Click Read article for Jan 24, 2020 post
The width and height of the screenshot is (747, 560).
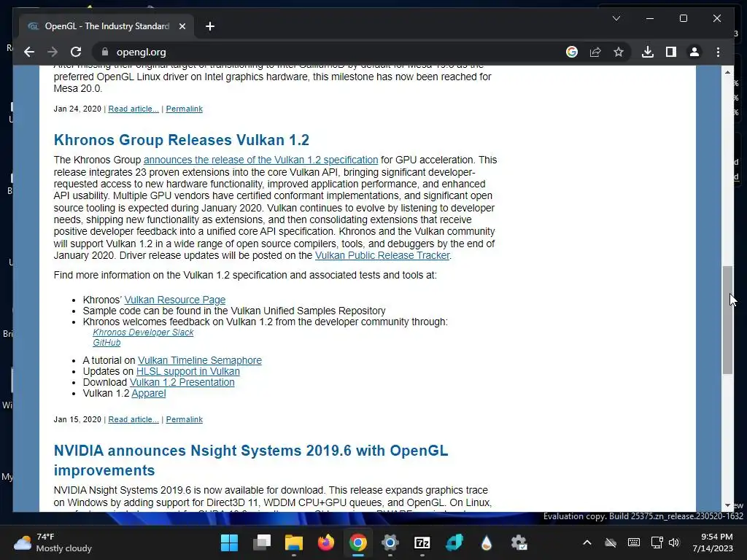point(133,109)
